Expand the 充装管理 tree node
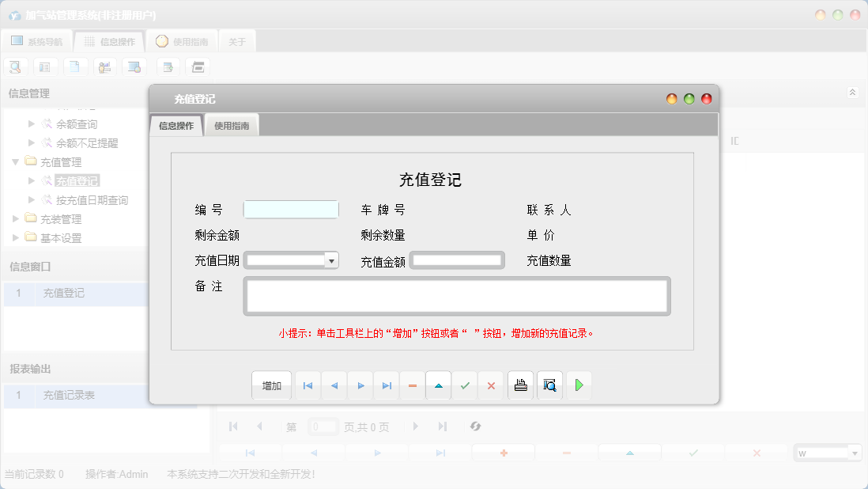Viewport: 868px width, 489px height. point(16,218)
